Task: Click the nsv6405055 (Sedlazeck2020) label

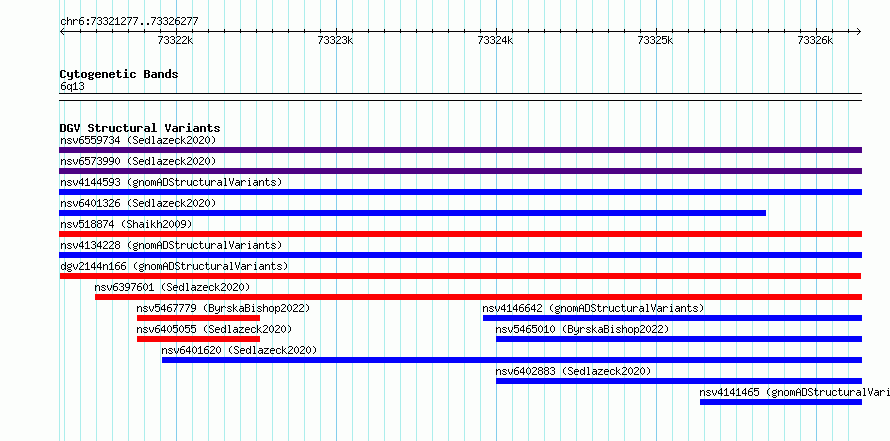Action: (214, 329)
